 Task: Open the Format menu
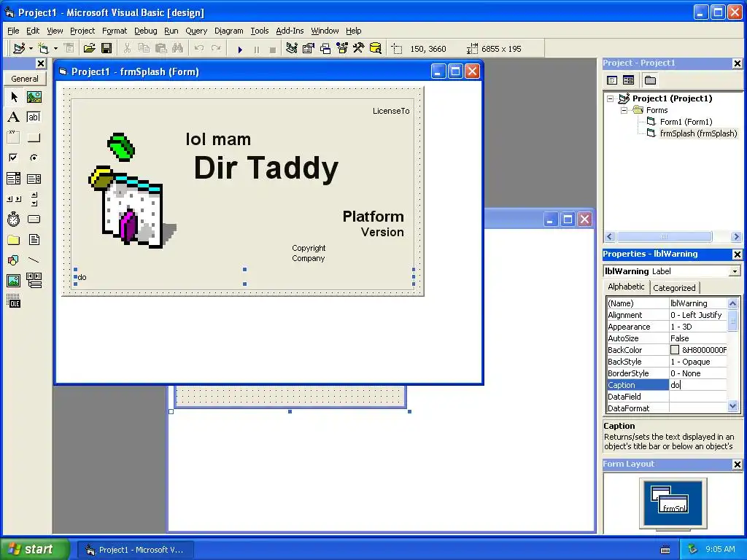tap(115, 31)
